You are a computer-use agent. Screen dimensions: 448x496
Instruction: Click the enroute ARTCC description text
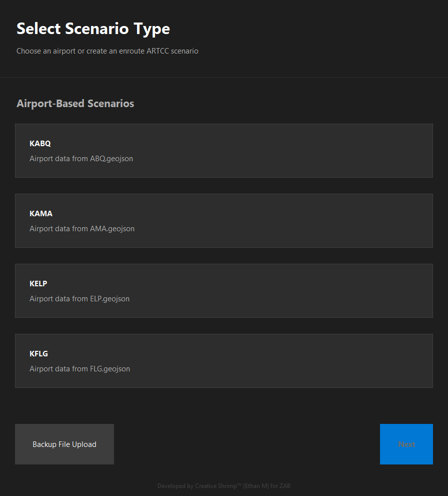(107, 51)
